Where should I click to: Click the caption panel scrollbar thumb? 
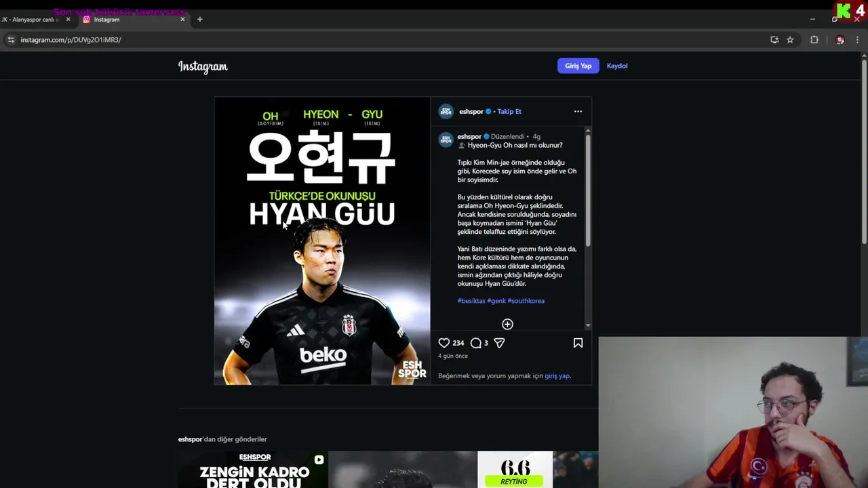[x=587, y=190]
